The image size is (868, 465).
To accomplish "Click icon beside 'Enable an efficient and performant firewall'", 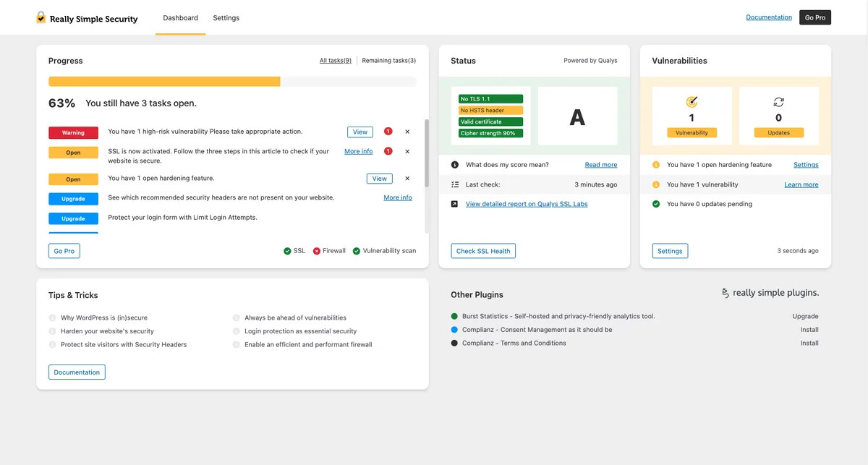I will click(x=237, y=344).
